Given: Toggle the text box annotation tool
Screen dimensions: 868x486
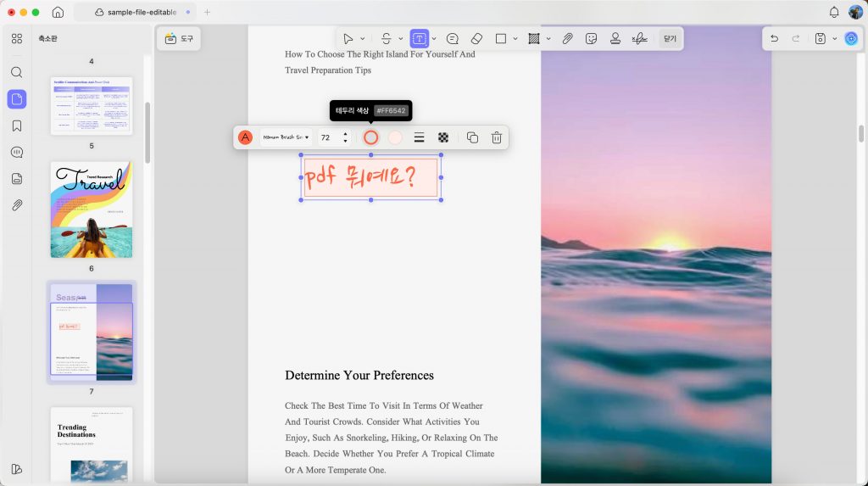Looking at the screenshot, I should click(x=419, y=39).
